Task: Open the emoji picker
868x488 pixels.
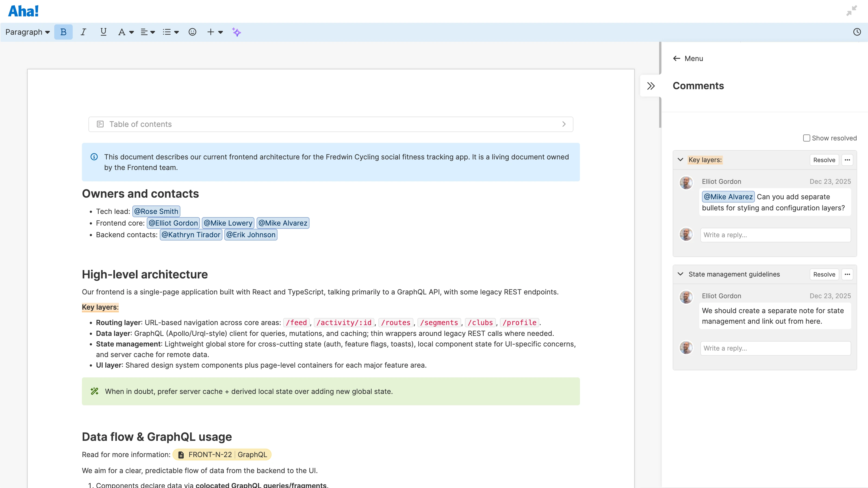Action: tap(192, 32)
